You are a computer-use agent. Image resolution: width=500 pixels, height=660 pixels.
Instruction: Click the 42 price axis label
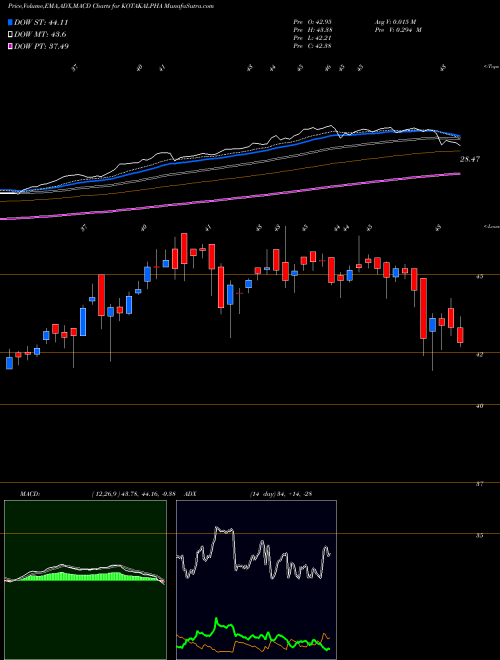[x=480, y=354]
